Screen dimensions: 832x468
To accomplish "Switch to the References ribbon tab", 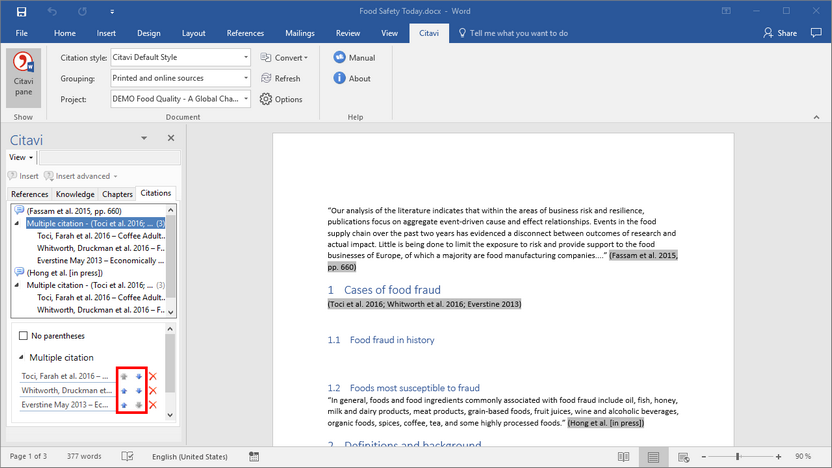I will (245, 33).
